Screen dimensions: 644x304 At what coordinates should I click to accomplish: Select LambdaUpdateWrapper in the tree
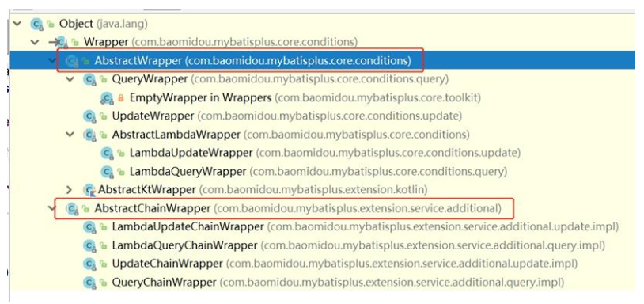click(191, 154)
